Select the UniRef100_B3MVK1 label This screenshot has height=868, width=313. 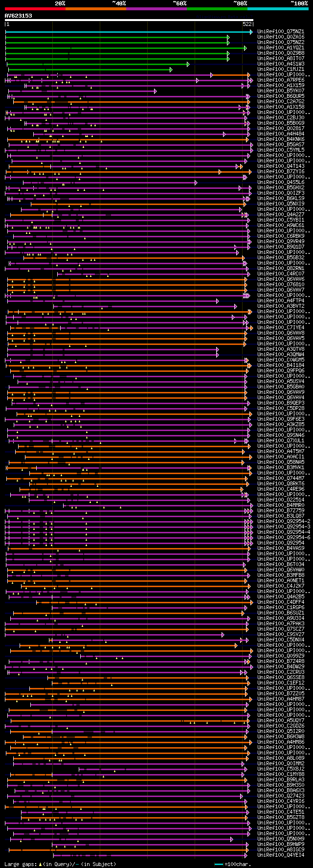tap(281, 468)
